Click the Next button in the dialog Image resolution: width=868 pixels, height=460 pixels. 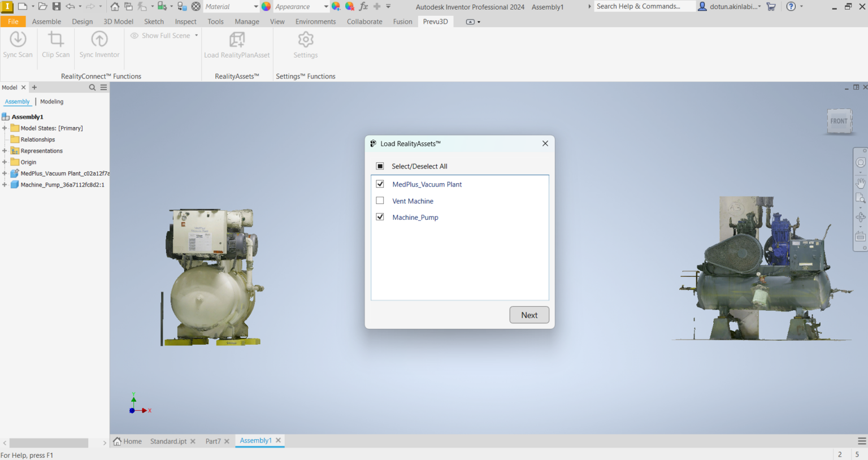[x=529, y=315]
